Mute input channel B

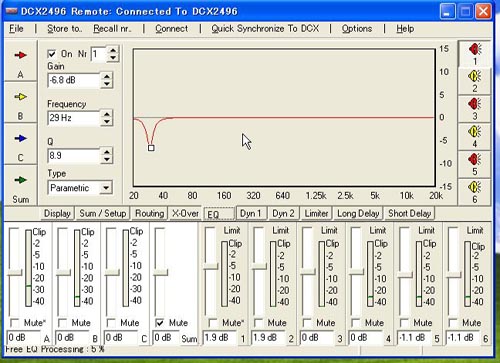(x=62, y=323)
